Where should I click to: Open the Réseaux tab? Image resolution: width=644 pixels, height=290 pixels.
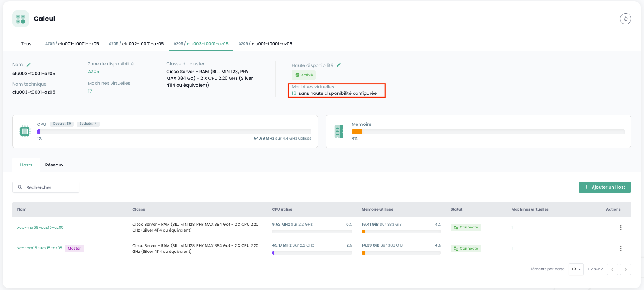[x=54, y=165]
